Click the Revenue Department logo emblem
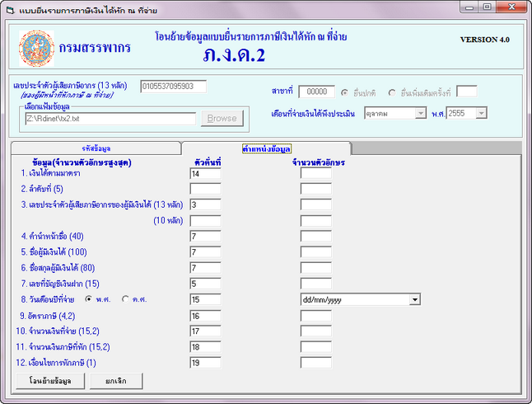Viewport: 532px width, 404px height. pos(35,47)
